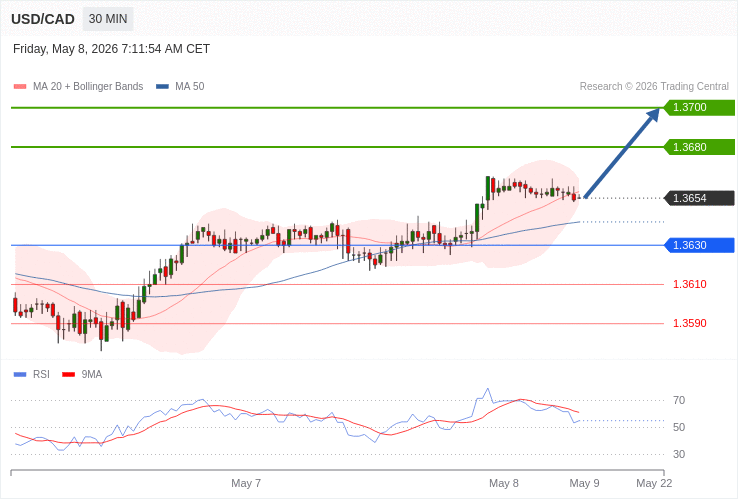Click the USD/CAD pair title

[43, 19]
